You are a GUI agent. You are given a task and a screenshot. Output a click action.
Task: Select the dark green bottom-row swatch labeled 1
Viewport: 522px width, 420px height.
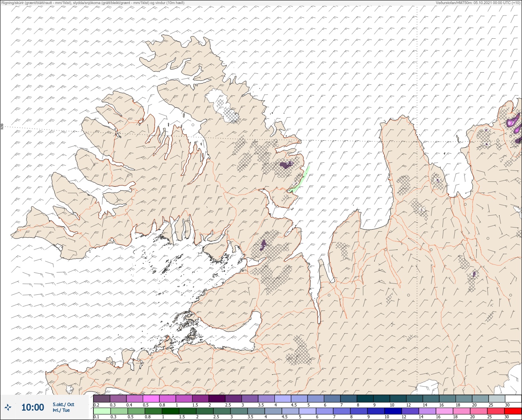pyautogui.click(x=170, y=411)
